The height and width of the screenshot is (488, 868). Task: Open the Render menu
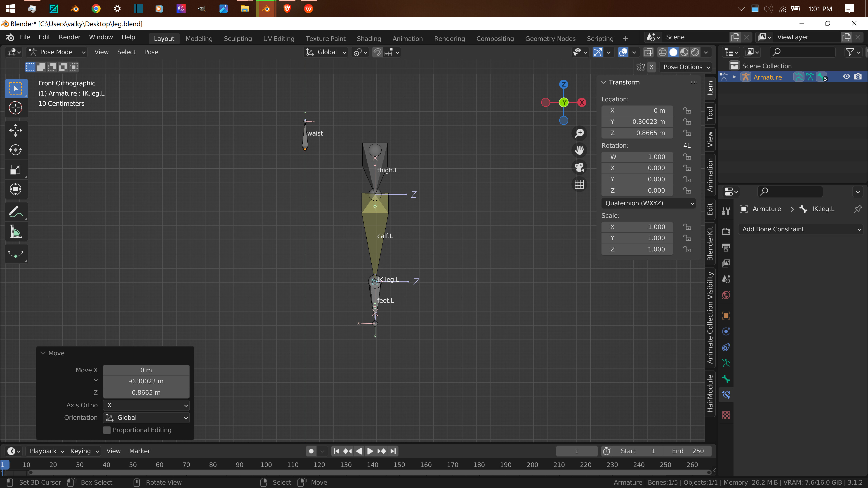pos(69,37)
